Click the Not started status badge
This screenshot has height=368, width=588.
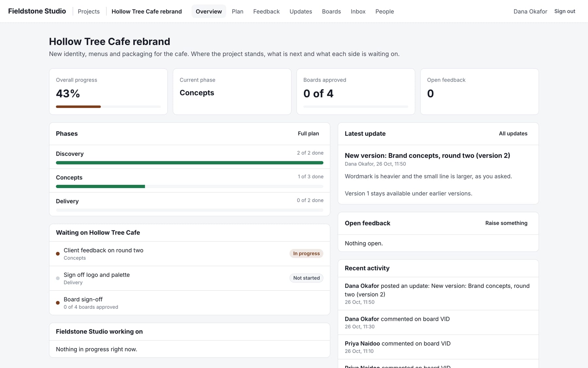pyautogui.click(x=306, y=278)
